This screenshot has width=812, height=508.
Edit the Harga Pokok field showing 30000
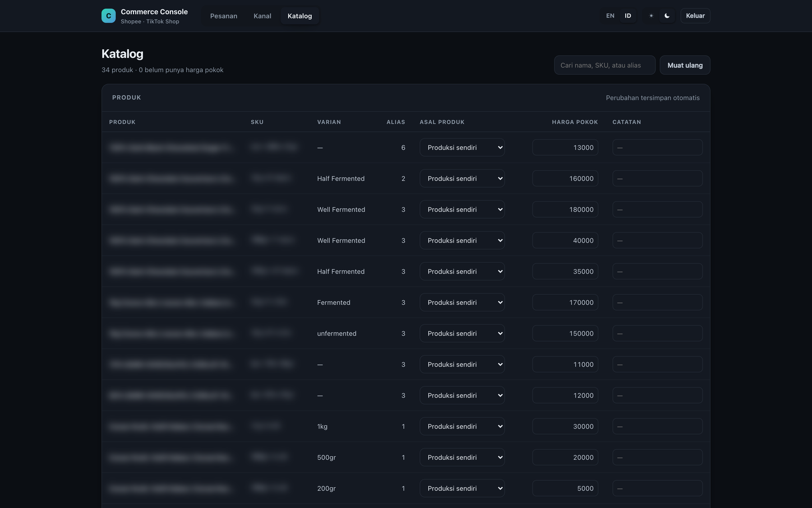coord(565,426)
